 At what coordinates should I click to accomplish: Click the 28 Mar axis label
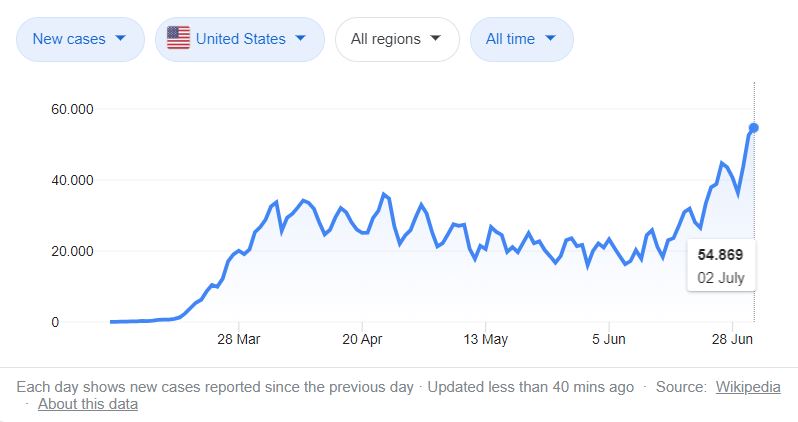[241, 338]
